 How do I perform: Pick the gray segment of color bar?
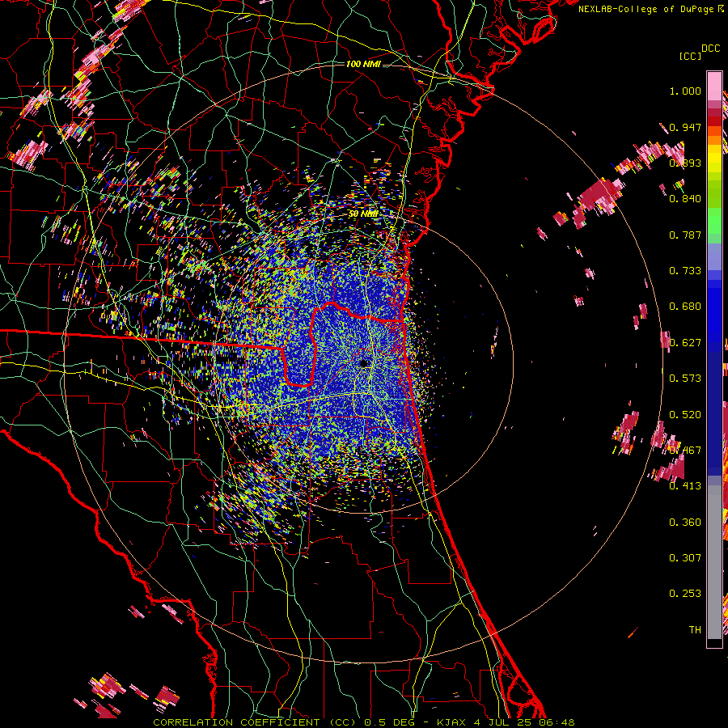pyautogui.click(x=714, y=562)
